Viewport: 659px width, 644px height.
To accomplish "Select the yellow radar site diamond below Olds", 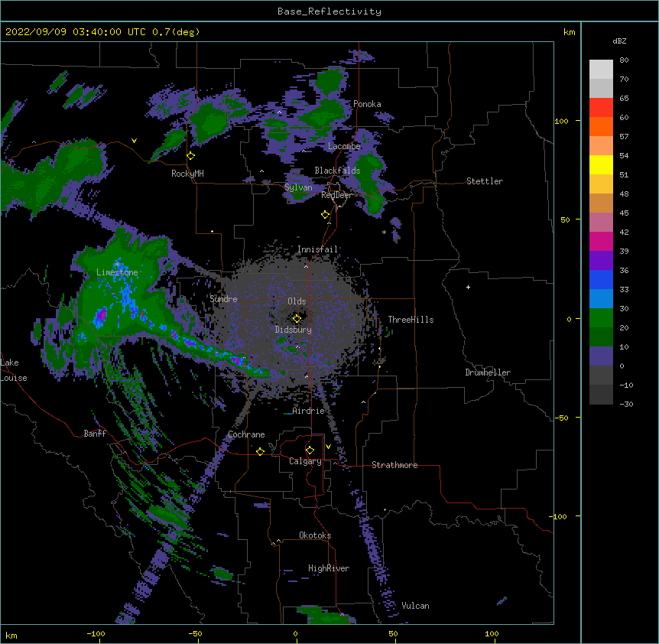I will (x=297, y=319).
